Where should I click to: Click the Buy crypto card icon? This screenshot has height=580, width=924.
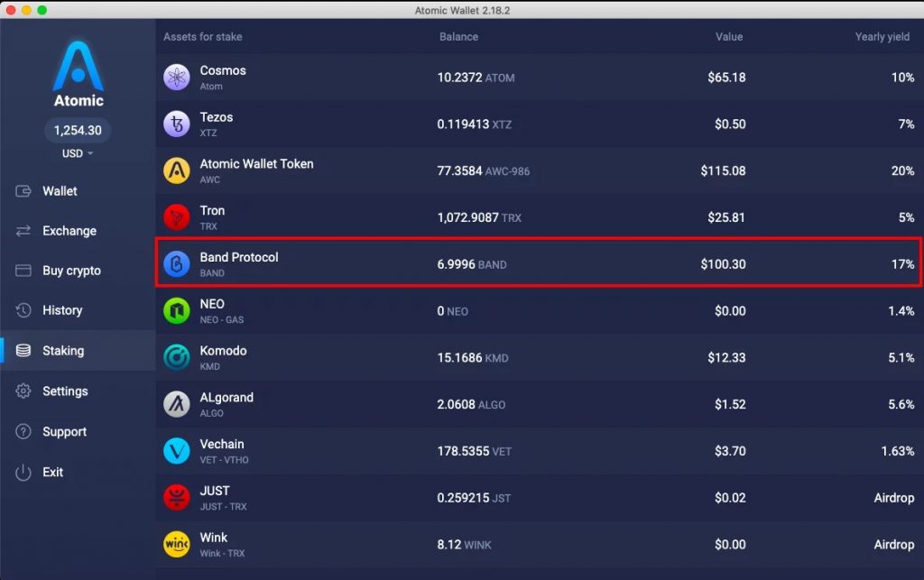coord(23,271)
